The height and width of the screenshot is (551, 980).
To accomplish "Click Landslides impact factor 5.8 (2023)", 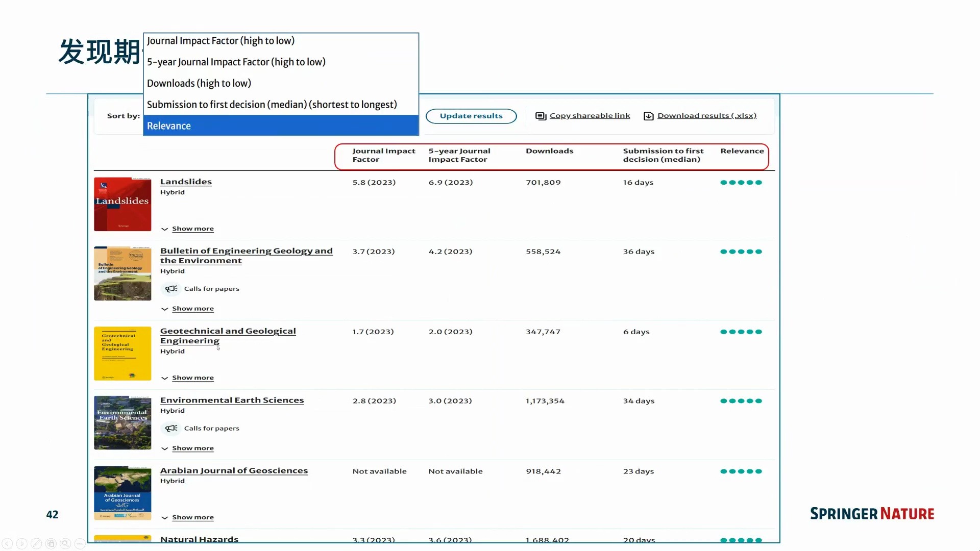I will tap(374, 183).
